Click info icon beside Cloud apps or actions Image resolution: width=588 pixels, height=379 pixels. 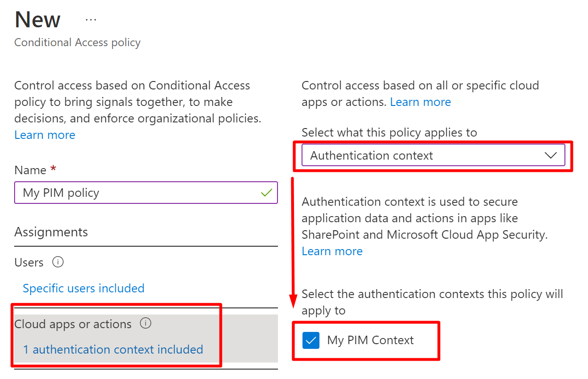point(146,323)
